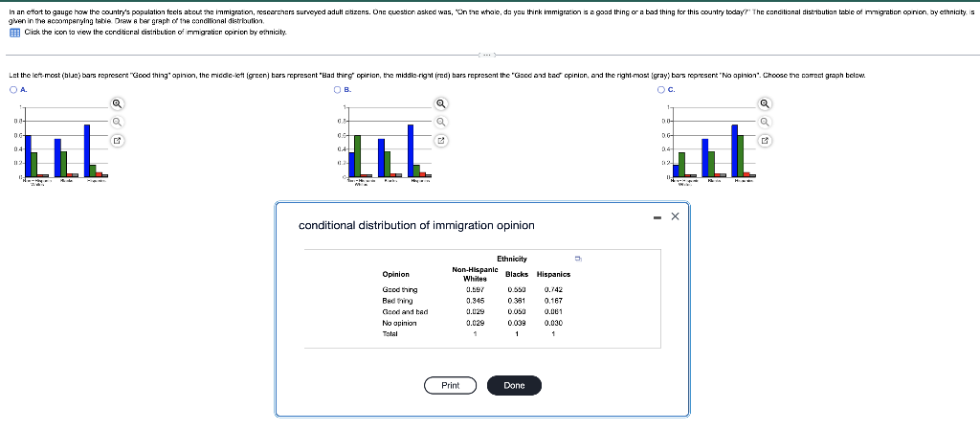
Task: Select answer option B
Action: (x=338, y=90)
